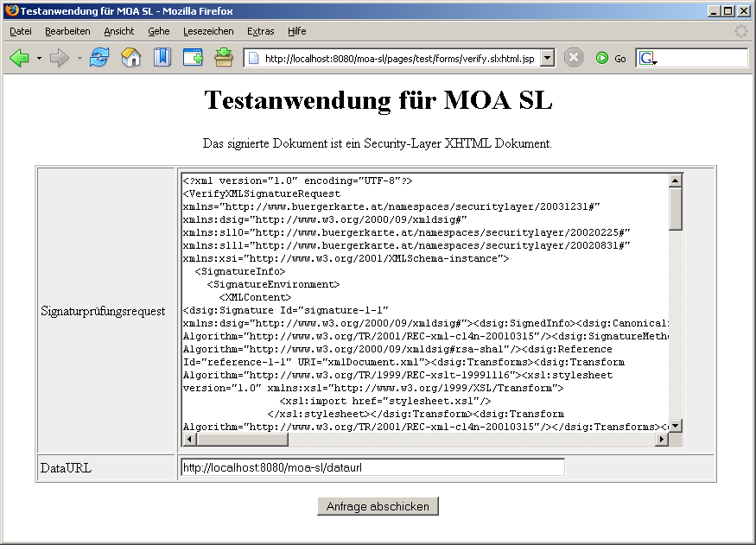Click the textarea's vertical scrollbar down arrow
Viewport: 756px width, 545px height.
click(676, 426)
